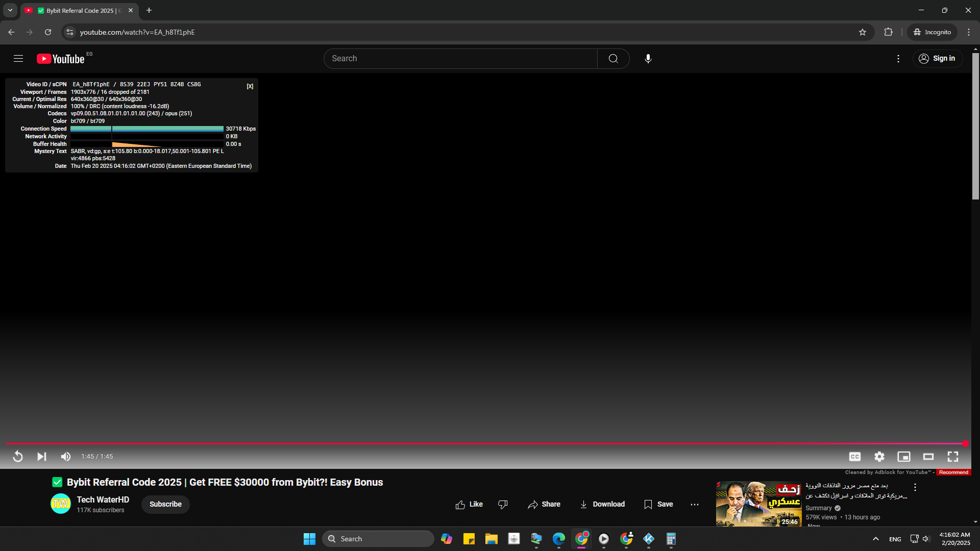Screen dimensions: 980x551
Task: Open the YouTube guide hamburger menu
Action: pyautogui.click(x=18, y=59)
